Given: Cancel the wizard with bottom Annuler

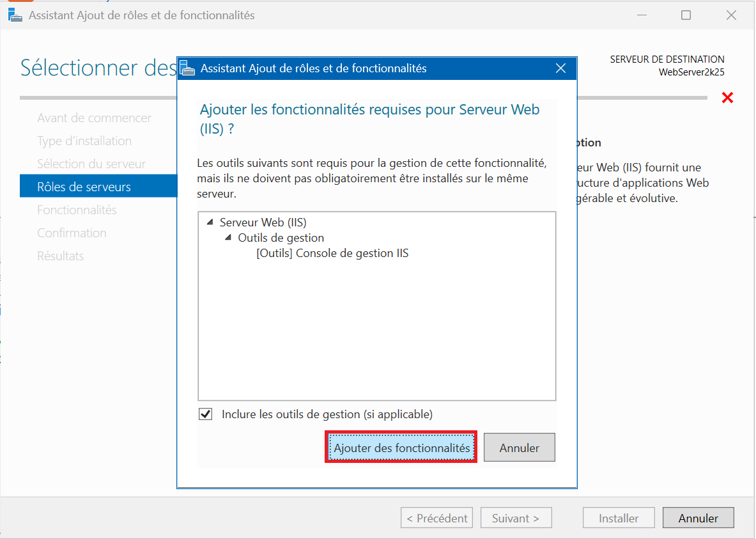Looking at the screenshot, I should (698, 519).
